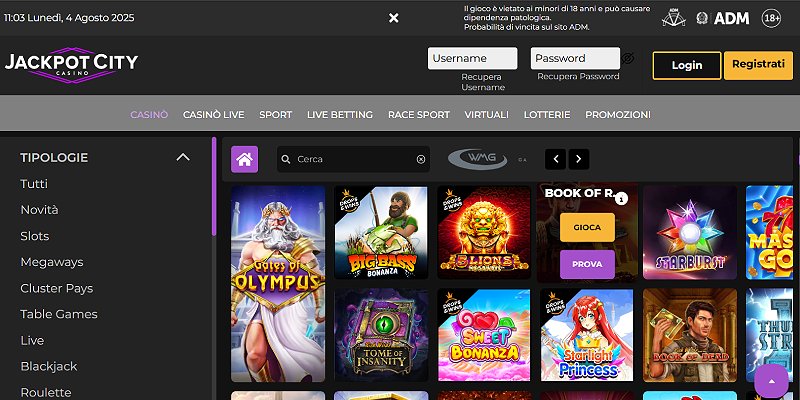The width and height of the screenshot is (800, 400).
Task: Open Live Betting in navigation
Action: pos(340,115)
